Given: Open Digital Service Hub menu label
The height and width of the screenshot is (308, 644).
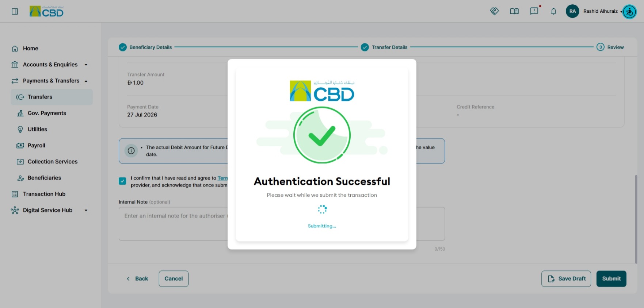Looking at the screenshot, I should click(x=48, y=210).
